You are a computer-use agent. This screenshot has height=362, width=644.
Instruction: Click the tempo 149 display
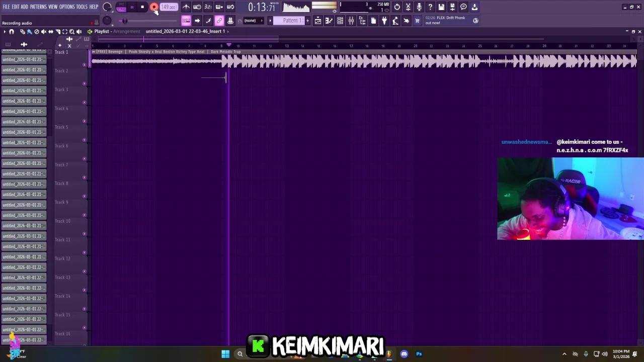pos(169,7)
